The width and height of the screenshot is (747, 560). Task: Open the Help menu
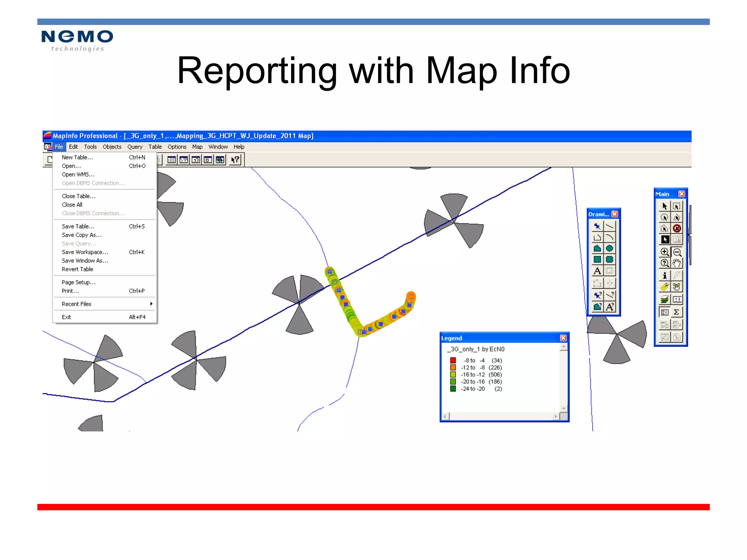click(239, 147)
